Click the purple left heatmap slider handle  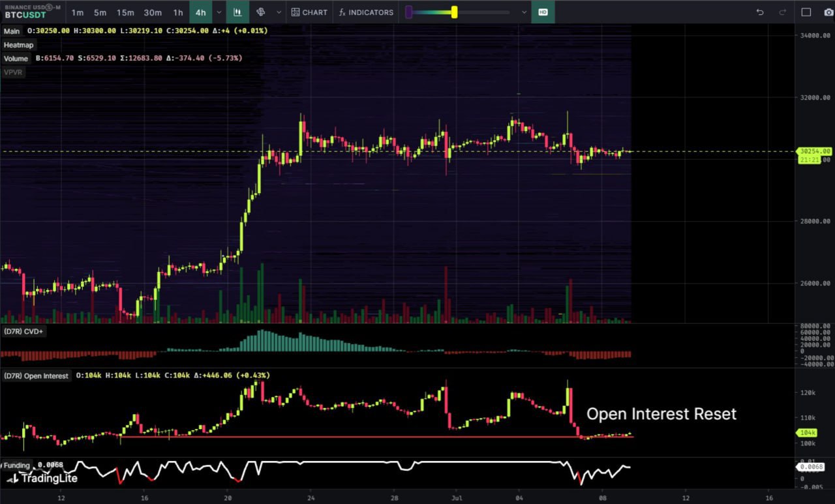tap(409, 12)
